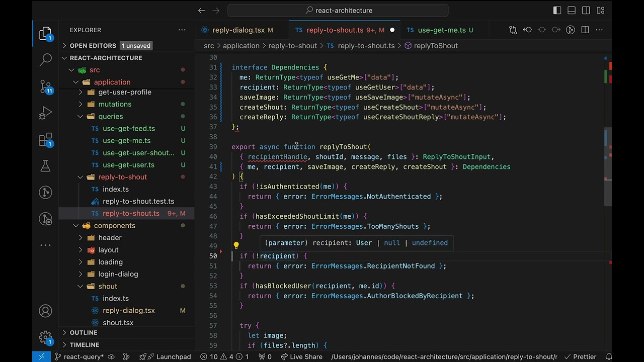
Task: Expand the mutations folder
Action: pyautogui.click(x=80, y=104)
